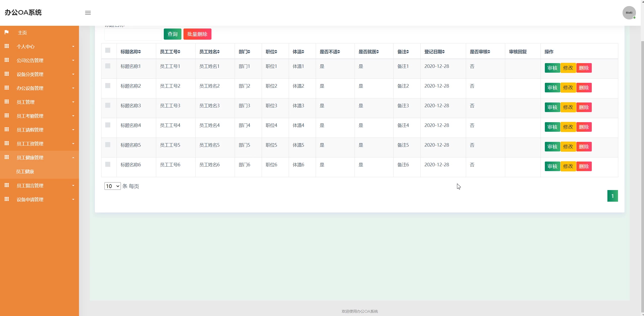Click the red 批量删除 button
644x316 pixels.
point(197,34)
